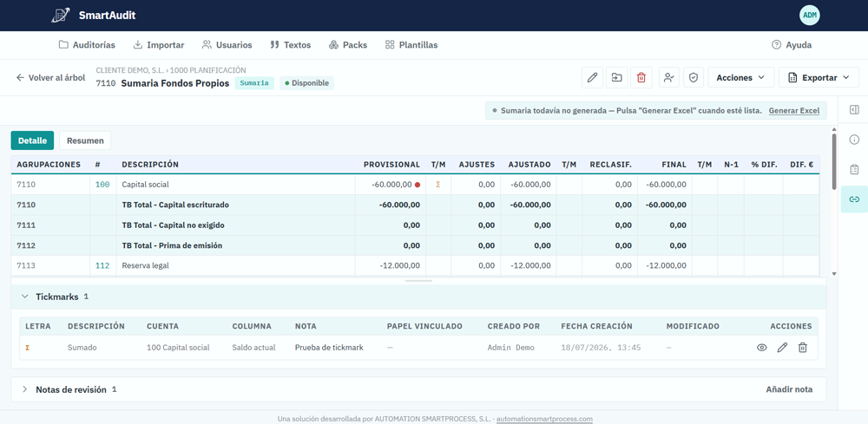Click the pencil edit icon in header toolbar
The height and width of the screenshot is (424, 868).
coord(592,77)
